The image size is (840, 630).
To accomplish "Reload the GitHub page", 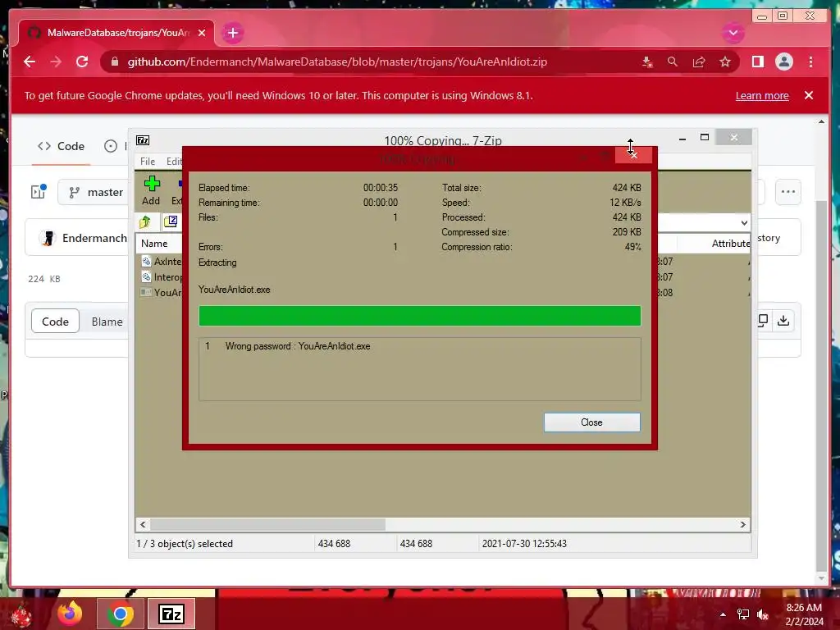I will point(82,62).
